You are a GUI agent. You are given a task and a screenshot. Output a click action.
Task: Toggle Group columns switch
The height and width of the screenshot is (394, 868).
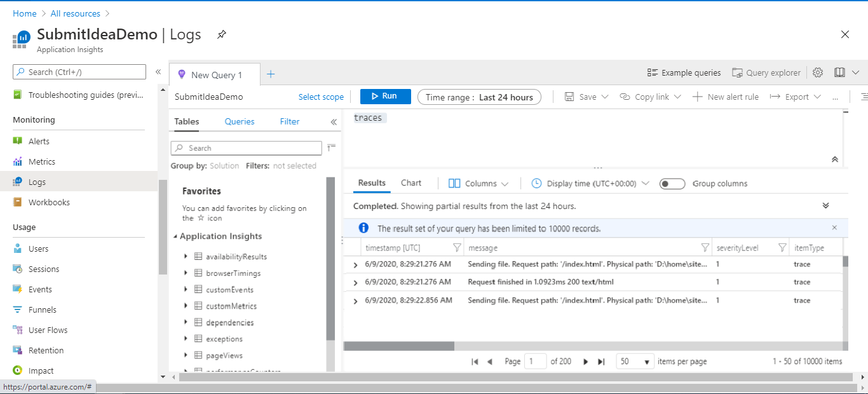(x=672, y=184)
